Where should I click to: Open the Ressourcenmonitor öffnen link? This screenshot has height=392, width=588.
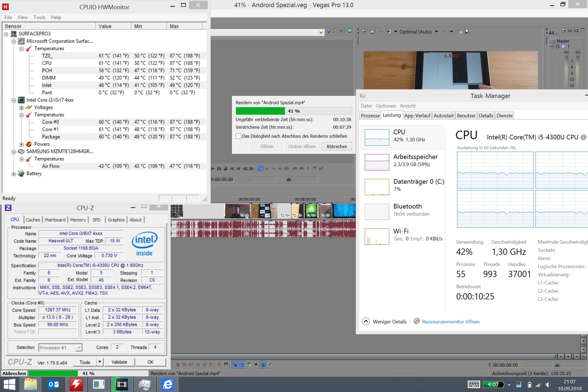[450, 322]
